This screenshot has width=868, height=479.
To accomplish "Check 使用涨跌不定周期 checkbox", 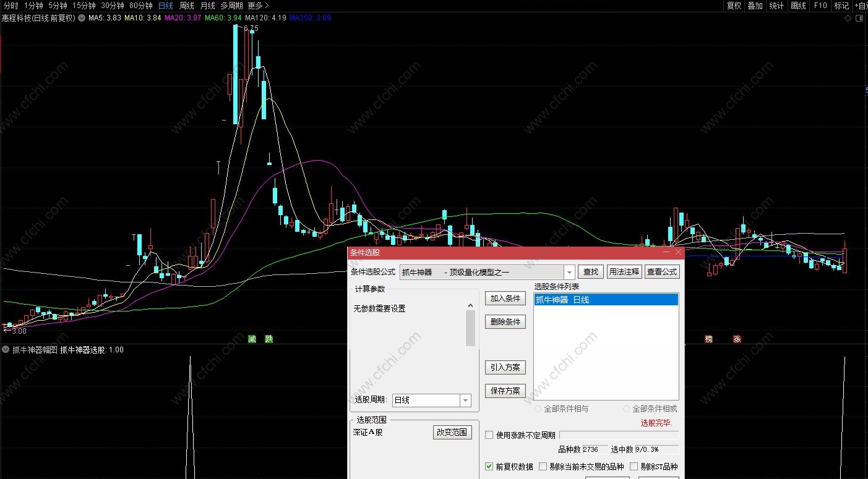I will [x=489, y=435].
